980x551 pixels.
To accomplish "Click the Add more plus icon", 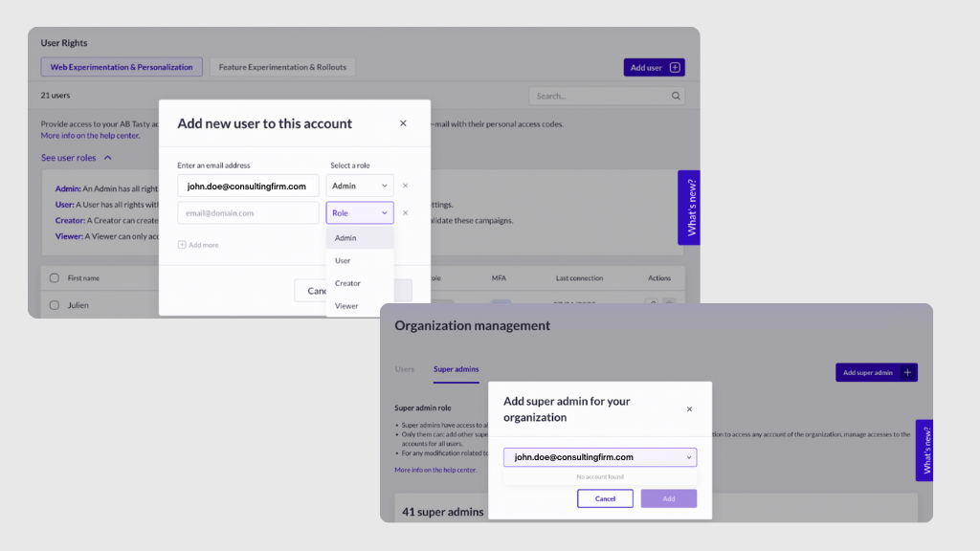I will 183,244.
